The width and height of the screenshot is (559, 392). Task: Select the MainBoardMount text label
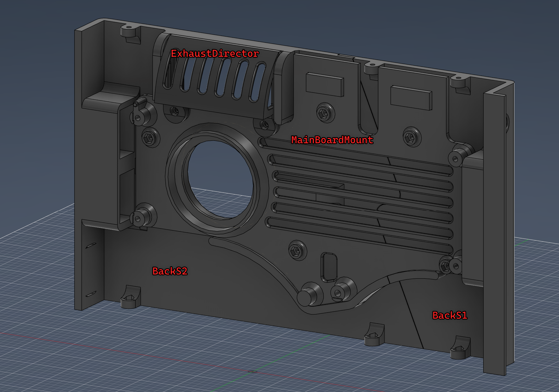[x=332, y=140]
